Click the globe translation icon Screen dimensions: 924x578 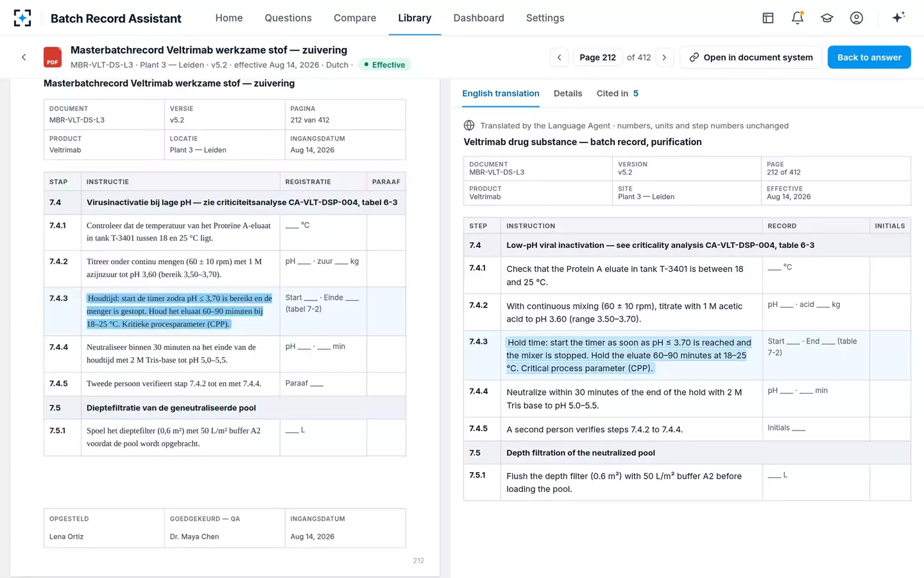[x=469, y=125]
